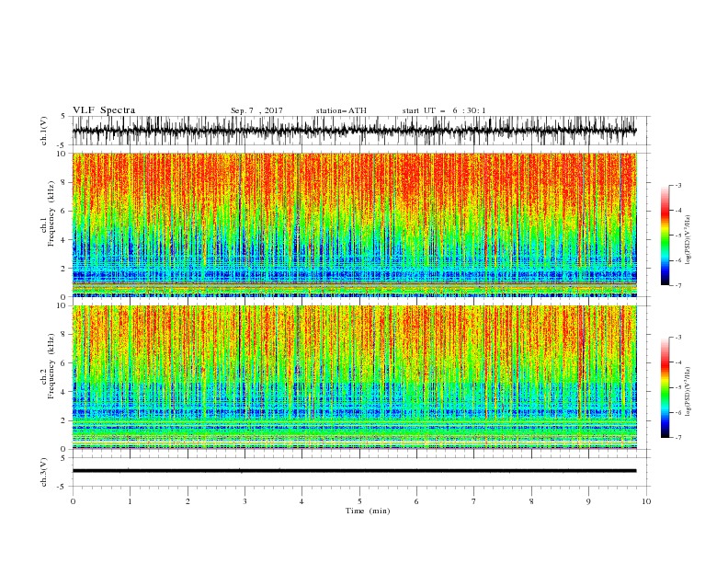Click the "2" kHz tick on ch.2 frequency axis

click(65, 420)
